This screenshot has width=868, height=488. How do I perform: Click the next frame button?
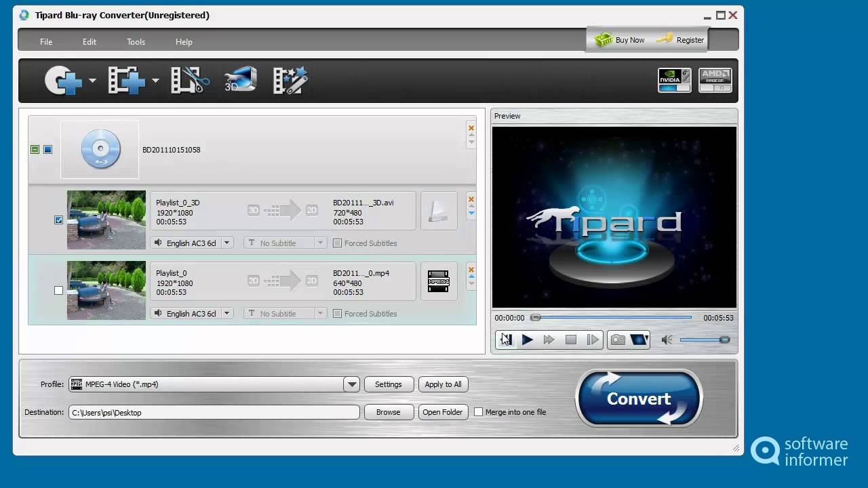pos(593,340)
